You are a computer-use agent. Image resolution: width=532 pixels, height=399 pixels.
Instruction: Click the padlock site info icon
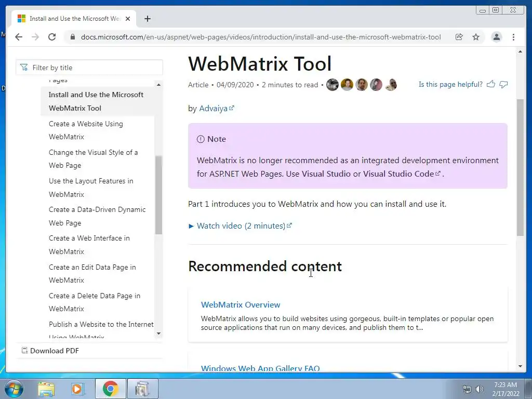(x=72, y=37)
